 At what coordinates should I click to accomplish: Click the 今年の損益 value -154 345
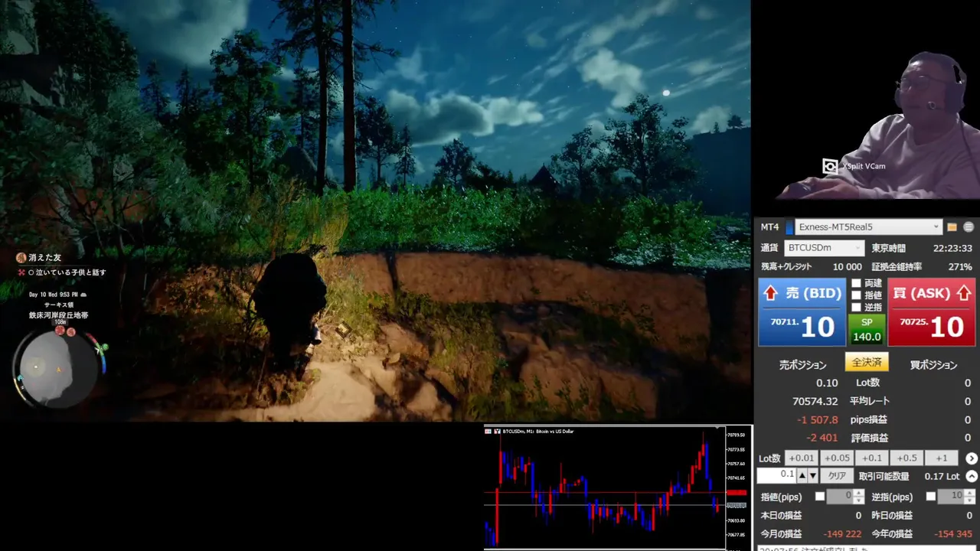(x=953, y=533)
